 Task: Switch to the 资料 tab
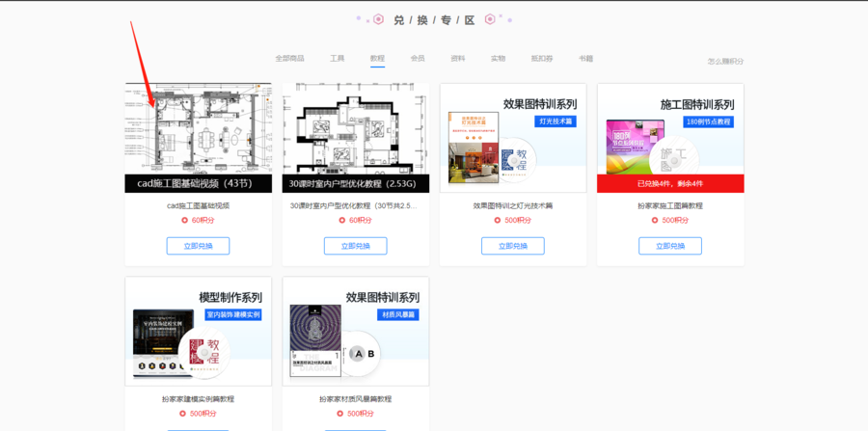[x=458, y=58]
